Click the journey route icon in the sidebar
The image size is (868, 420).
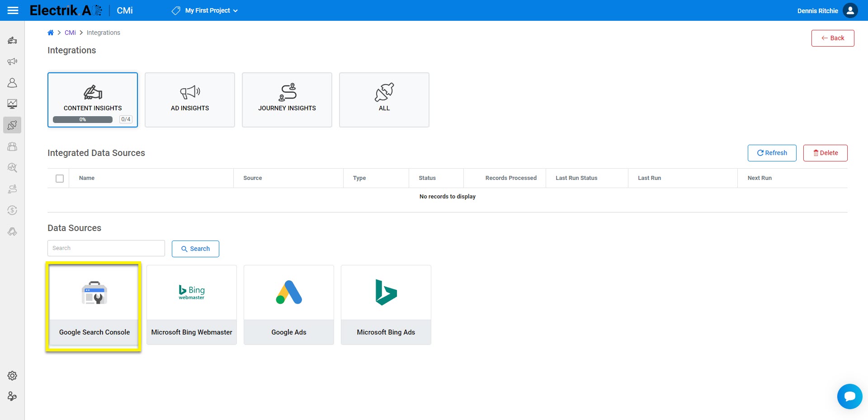(12, 189)
